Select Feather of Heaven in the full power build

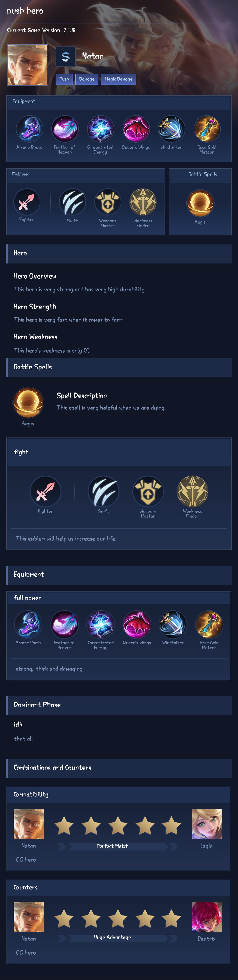64,624
